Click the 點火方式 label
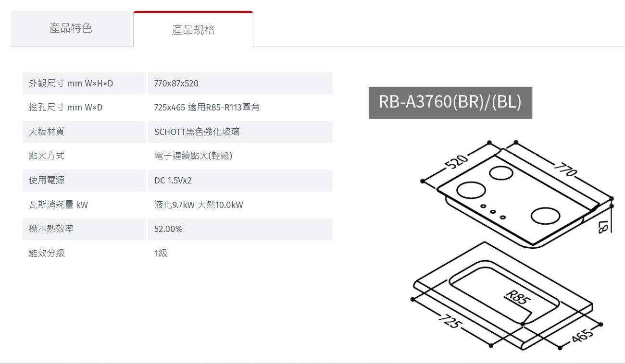625x364 pixels. 47,156
